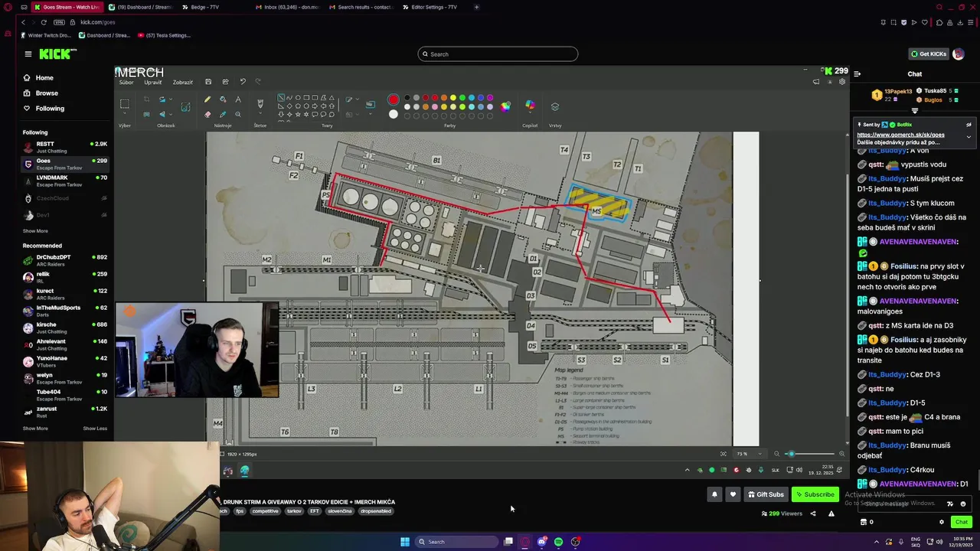Open zanrust channel in Recommended list
Viewport: 980px width, 551px height.
65,412
